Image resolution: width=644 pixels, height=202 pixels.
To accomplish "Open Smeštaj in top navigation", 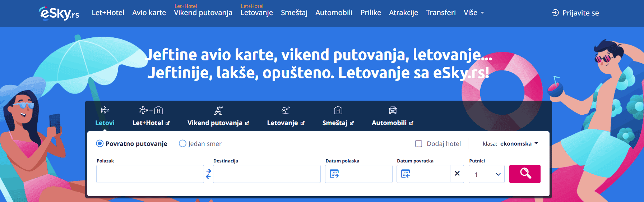I will [x=294, y=13].
